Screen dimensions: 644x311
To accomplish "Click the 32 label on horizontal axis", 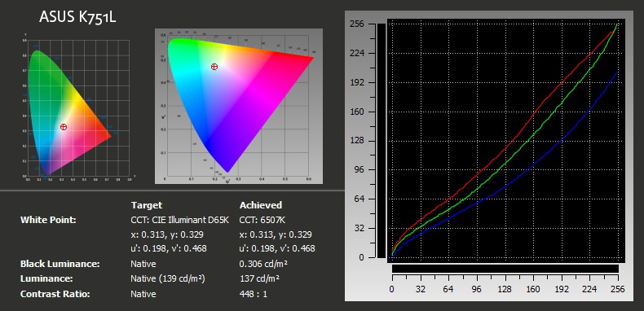I will coord(420,289).
